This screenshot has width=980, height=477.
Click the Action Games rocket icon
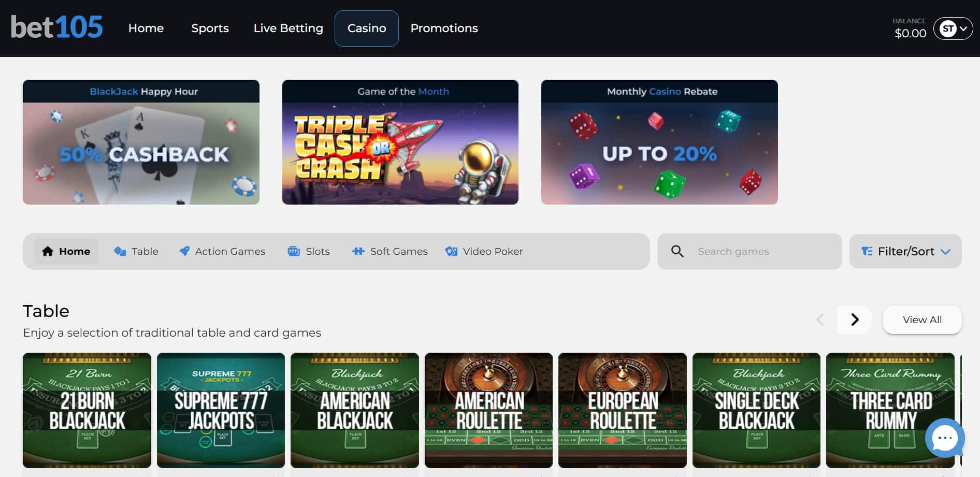click(x=184, y=251)
